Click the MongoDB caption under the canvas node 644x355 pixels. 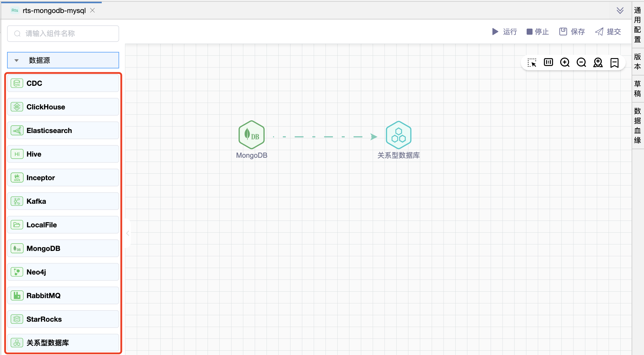click(252, 155)
